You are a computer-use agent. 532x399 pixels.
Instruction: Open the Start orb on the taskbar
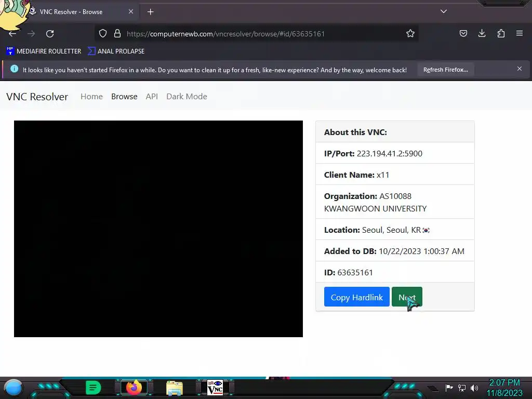(x=14, y=388)
